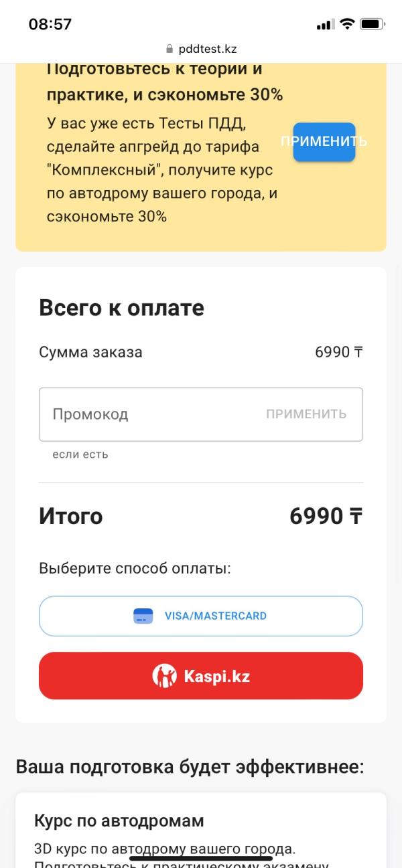Pay with the red Kaspi.kz button
The width and height of the screenshot is (402, 868).
tap(201, 676)
